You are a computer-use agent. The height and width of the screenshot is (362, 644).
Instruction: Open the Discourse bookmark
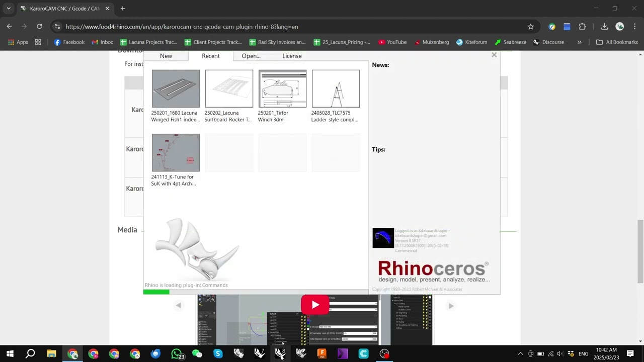pos(548,42)
